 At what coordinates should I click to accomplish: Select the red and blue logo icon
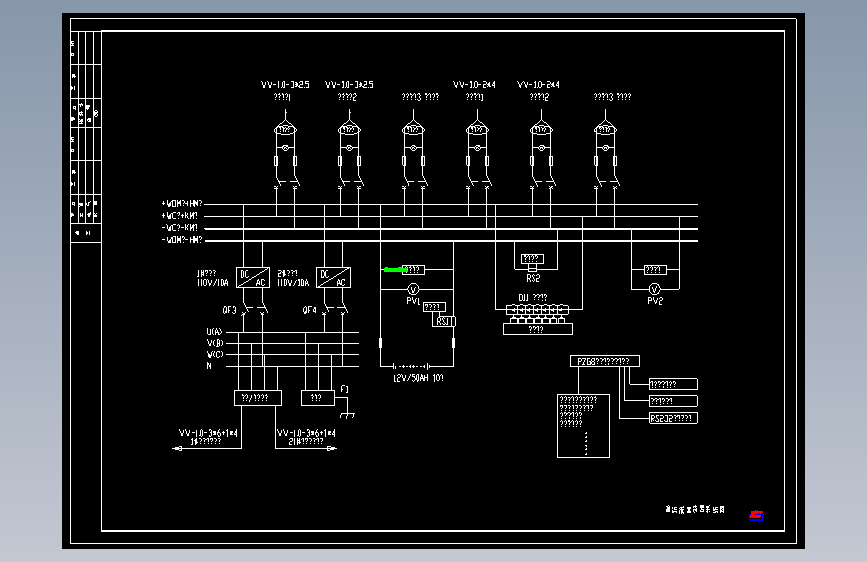pyautogui.click(x=756, y=516)
